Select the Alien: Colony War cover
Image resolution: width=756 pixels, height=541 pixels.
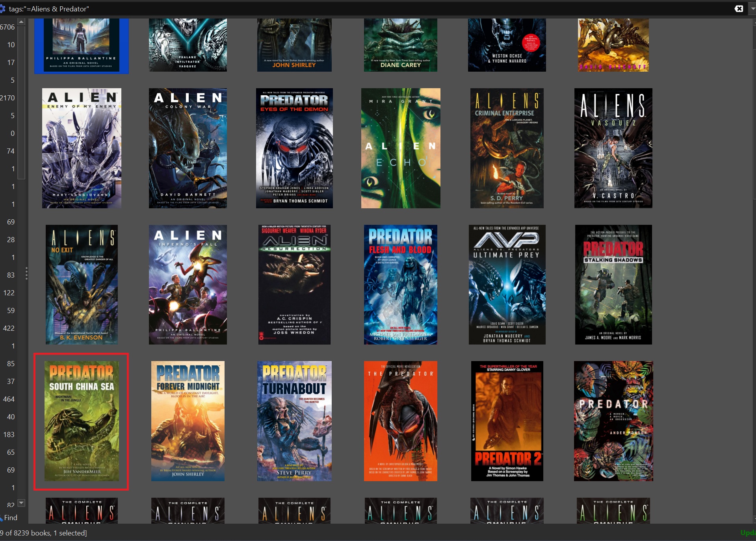coord(188,148)
